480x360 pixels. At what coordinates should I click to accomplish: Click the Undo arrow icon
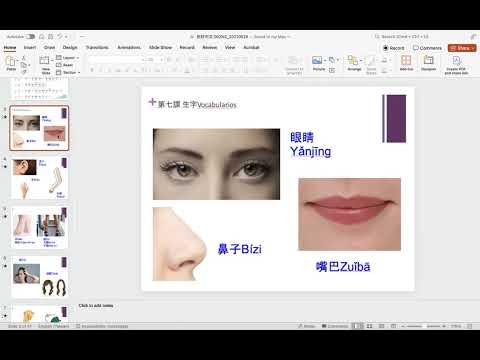point(60,36)
